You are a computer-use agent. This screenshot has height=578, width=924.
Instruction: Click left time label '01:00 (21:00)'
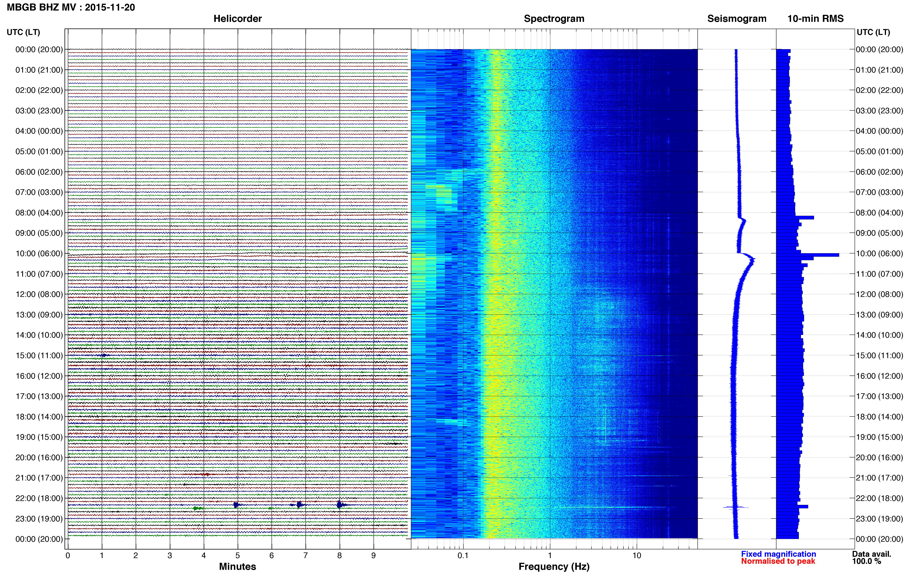click(39, 70)
